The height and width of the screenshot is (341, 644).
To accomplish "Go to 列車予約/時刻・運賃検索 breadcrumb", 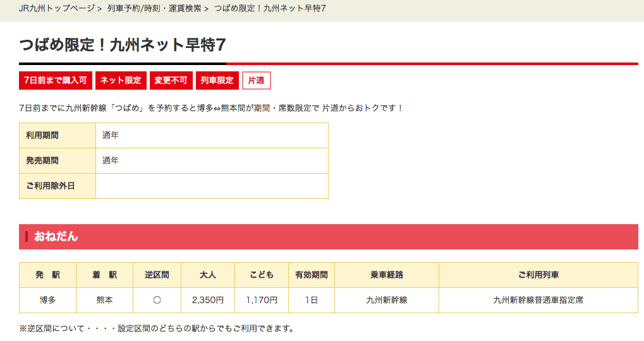I will (154, 8).
